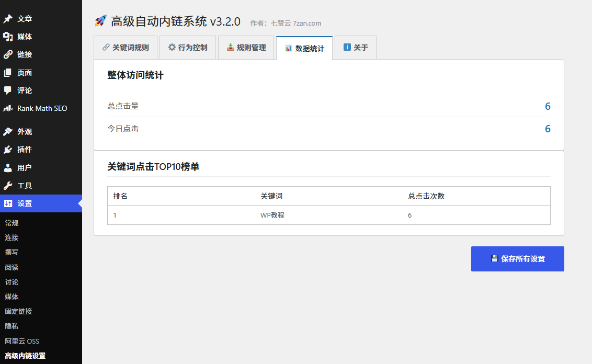Click the 今日点击 value 6
This screenshot has height=364, width=592.
[548, 129]
